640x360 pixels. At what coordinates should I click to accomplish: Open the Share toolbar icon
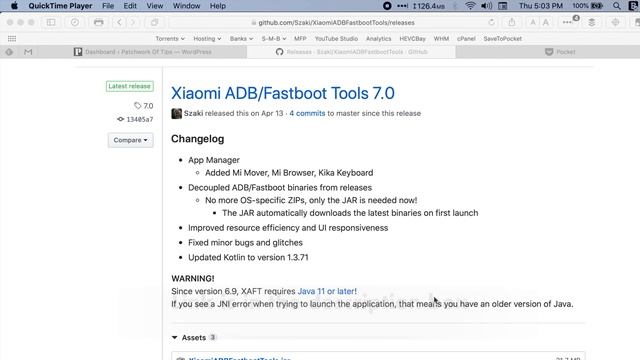coord(512,22)
